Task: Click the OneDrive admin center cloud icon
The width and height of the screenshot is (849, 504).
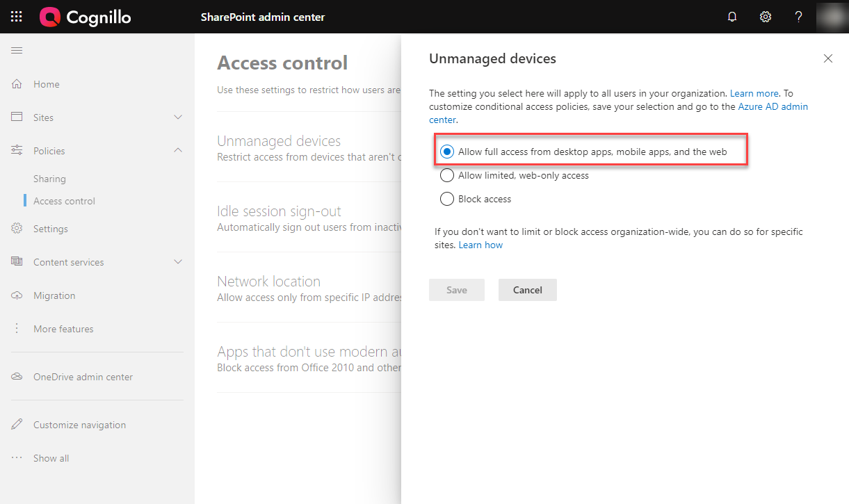Action: pos(17,377)
